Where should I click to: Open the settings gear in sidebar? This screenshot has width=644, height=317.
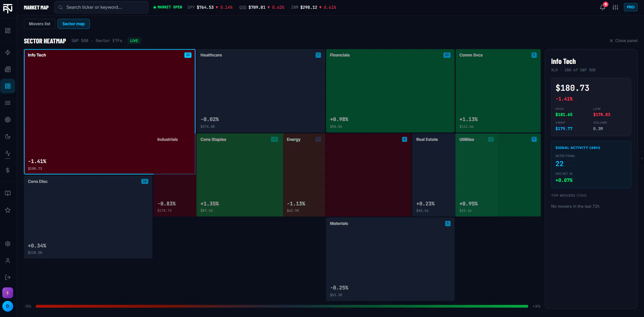click(x=8, y=244)
